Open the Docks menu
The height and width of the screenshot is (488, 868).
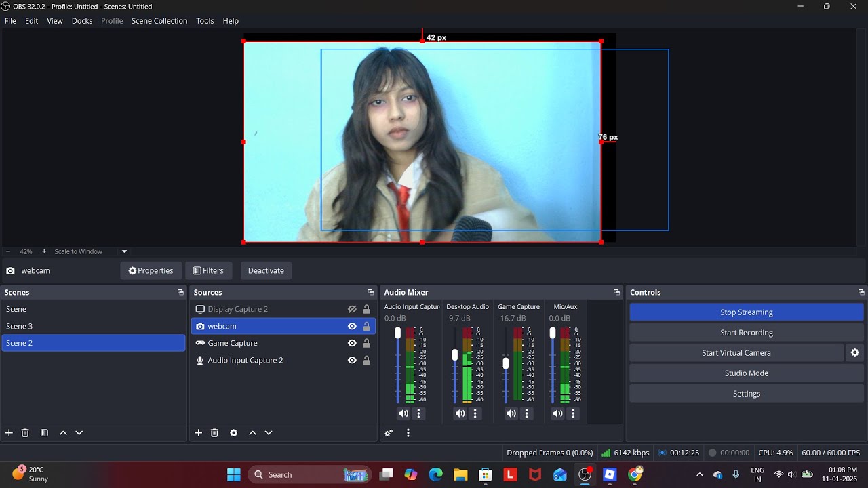click(x=82, y=21)
